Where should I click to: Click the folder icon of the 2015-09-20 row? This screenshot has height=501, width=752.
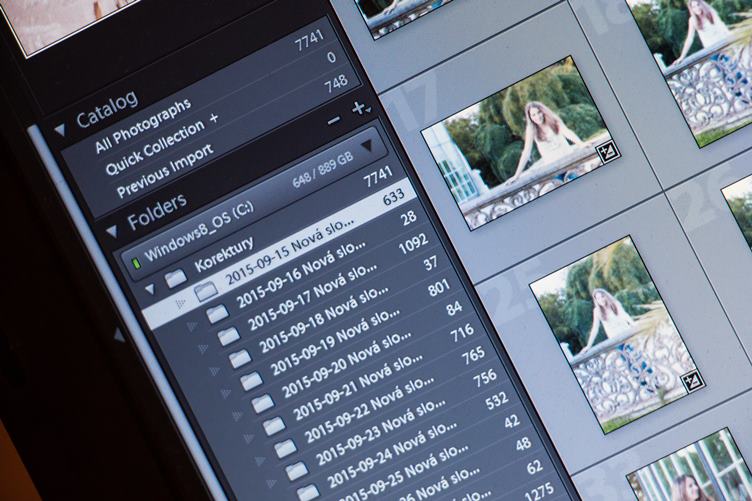(262, 404)
